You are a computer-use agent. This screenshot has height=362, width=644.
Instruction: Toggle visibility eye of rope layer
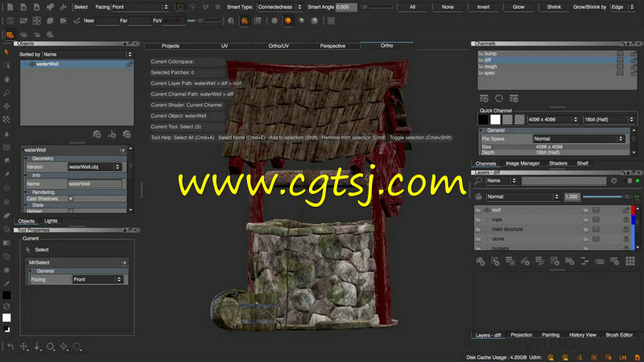click(487, 220)
